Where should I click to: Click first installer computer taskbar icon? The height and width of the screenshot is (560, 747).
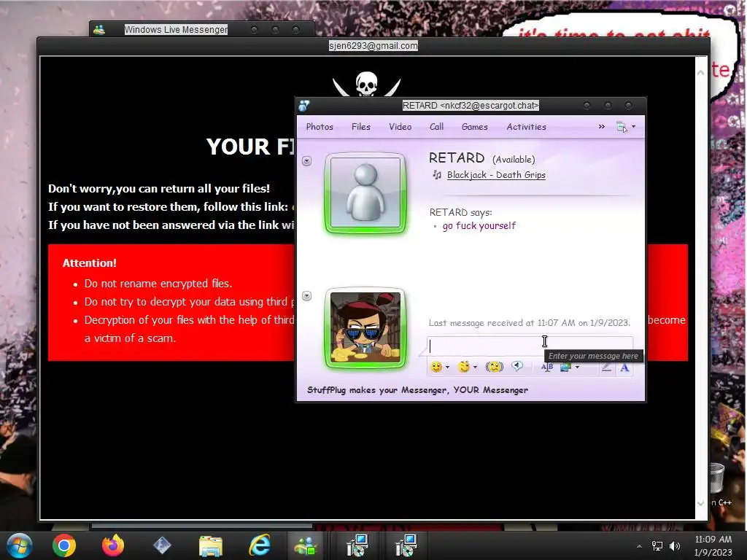click(x=357, y=545)
